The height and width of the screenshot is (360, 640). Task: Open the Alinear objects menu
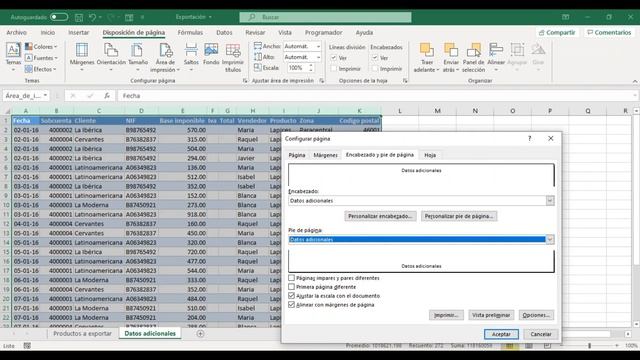[x=496, y=57]
